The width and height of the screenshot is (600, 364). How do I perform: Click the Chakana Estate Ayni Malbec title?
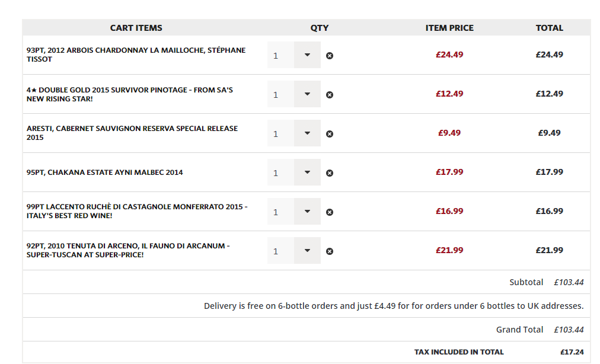point(104,173)
